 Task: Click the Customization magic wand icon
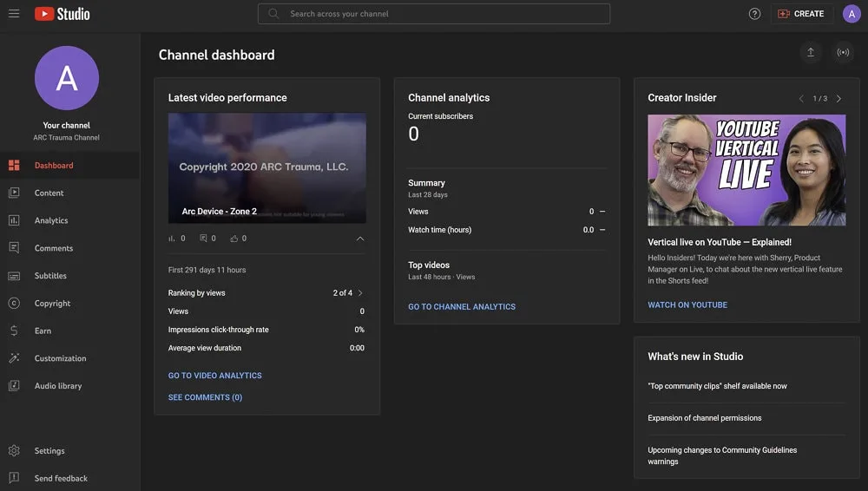tap(14, 358)
